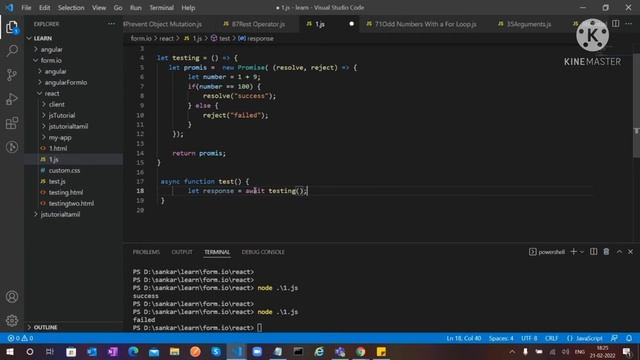This screenshot has width=640, height=360.
Task: Open Cortana search circle on taskbar
Action: [30, 352]
